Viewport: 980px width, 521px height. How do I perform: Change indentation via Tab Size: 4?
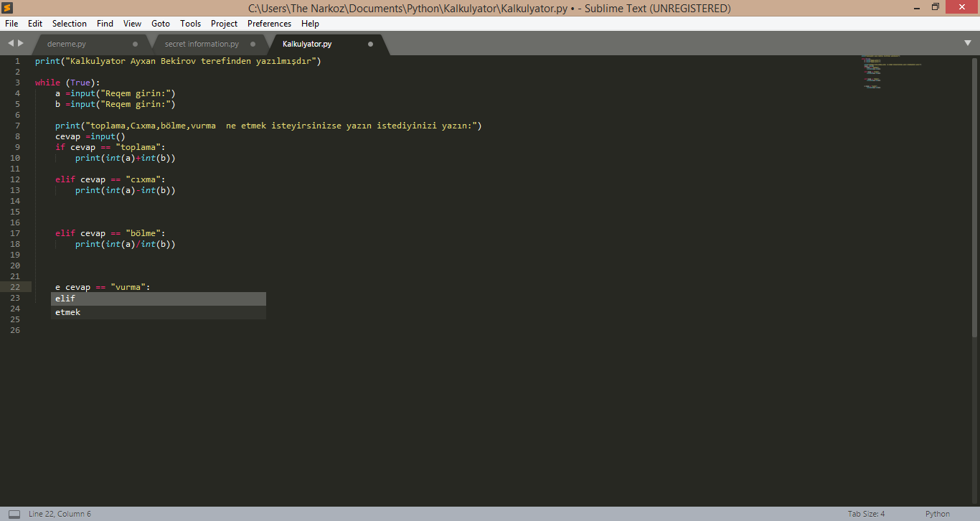click(x=866, y=514)
